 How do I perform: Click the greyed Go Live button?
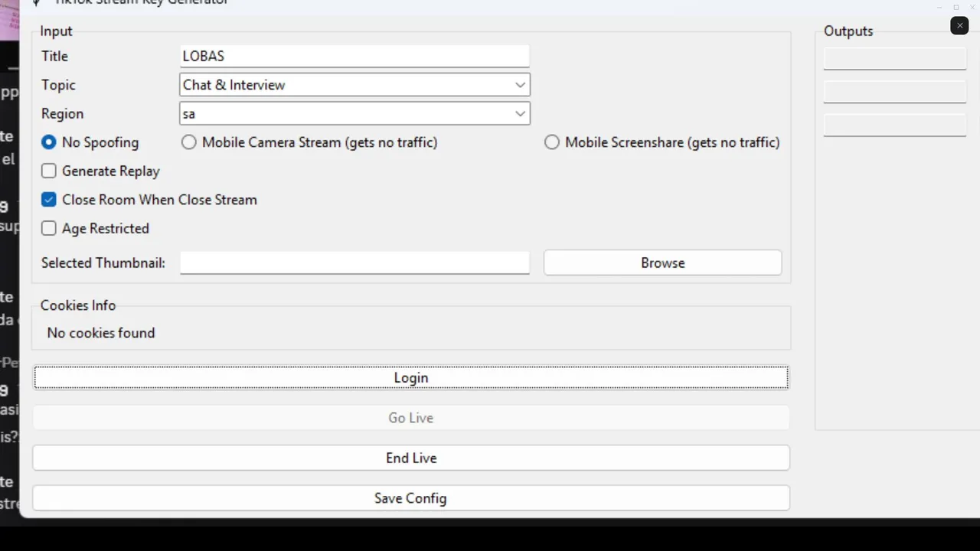pyautogui.click(x=411, y=418)
